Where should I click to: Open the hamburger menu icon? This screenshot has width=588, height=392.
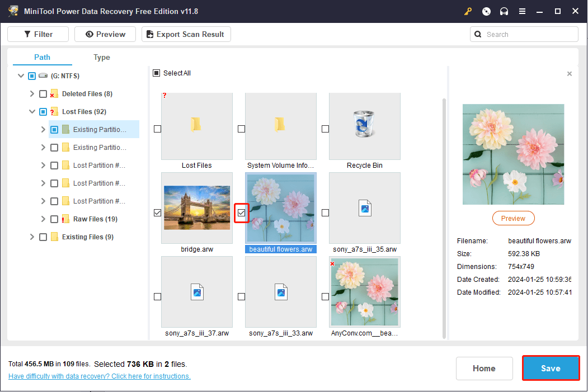point(522,11)
